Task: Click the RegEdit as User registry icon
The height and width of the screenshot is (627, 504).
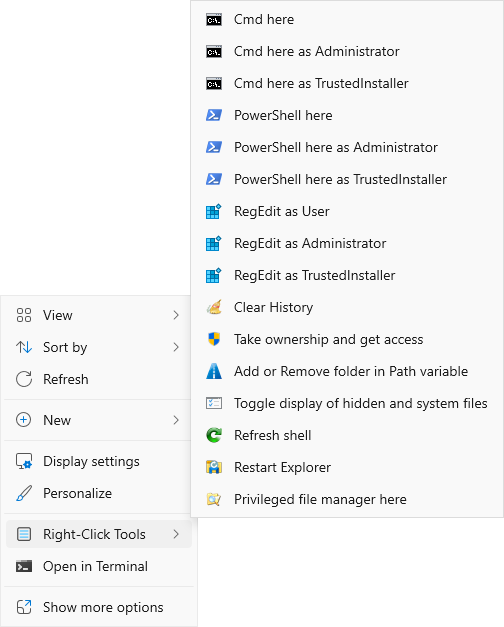Action: [214, 212]
